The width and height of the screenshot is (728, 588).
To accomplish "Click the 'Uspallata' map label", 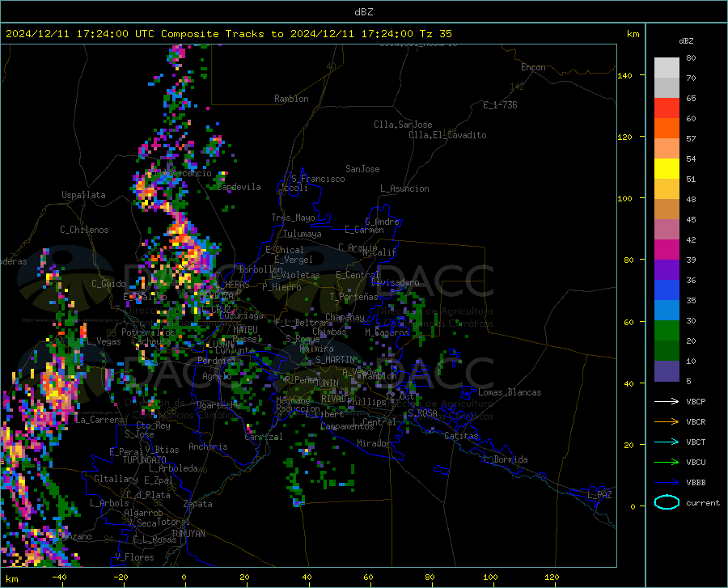I will (x=83, y=195).
